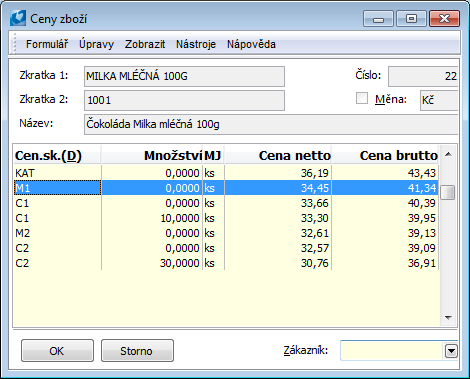Open the Nápověda menu
The image size is (470, 379).
coord(251,44)
